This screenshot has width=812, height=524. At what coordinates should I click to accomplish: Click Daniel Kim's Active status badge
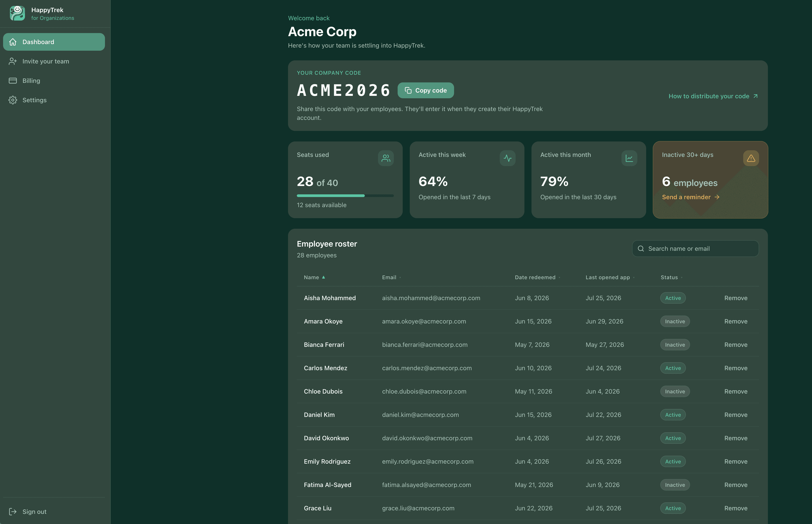click(x=673, y=415)
